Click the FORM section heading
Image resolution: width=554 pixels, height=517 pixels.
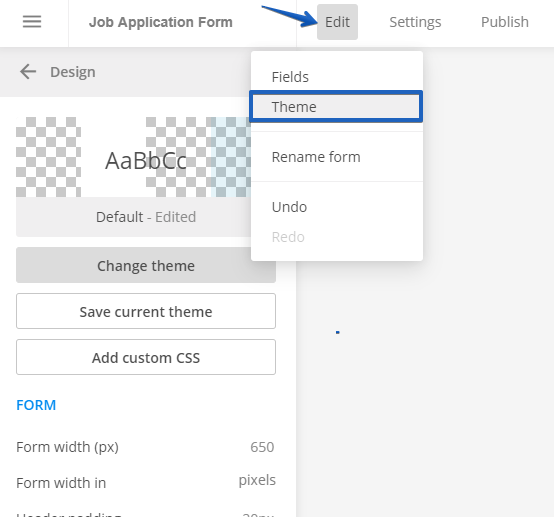(x=36, y=405)
